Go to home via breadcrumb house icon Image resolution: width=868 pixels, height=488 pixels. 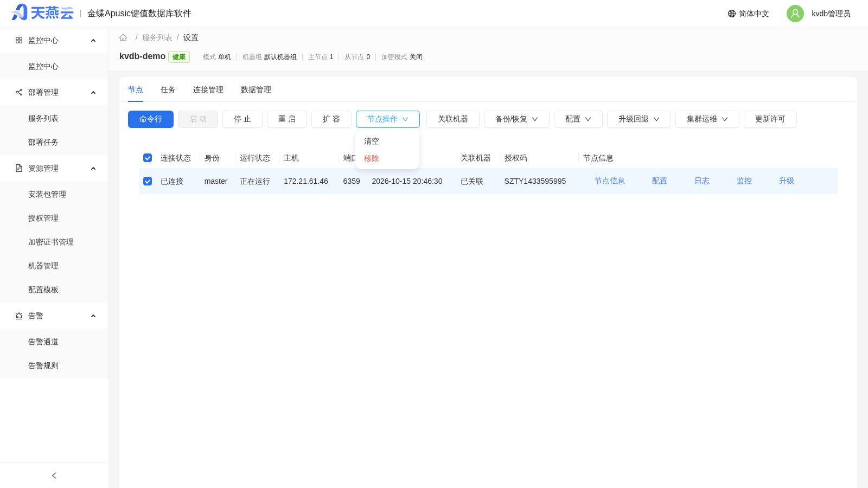click(x=123, y=37)
